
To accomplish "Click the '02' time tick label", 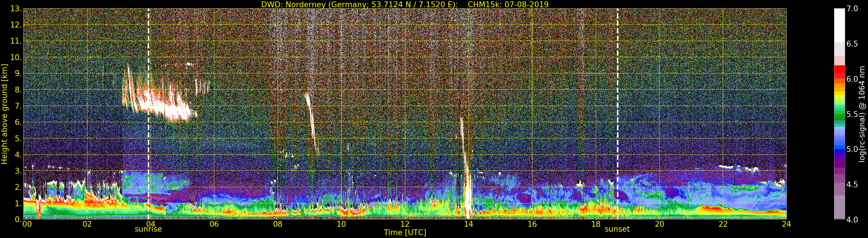I will coord(87,224).
